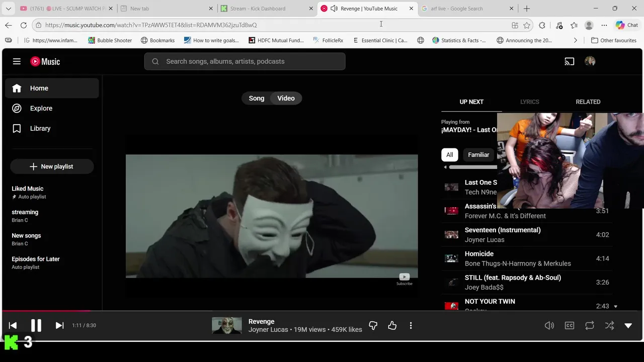
Task: Open the Cast to device icon
Action: (x=569, y=61)
